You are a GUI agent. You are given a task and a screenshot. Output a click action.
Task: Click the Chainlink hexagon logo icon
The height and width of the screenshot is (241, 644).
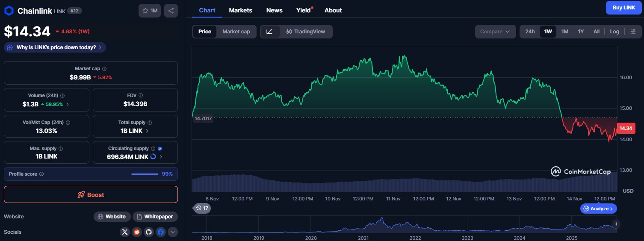pyautogui.click(x=9, y=11)
